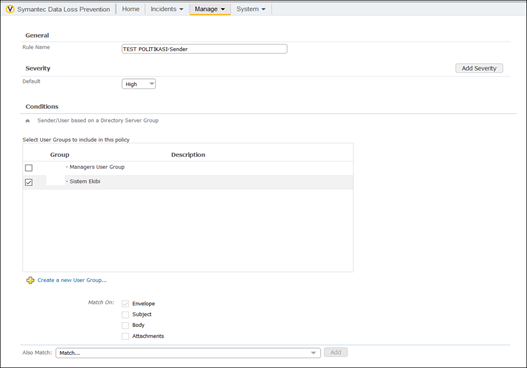Click the Description column header

(x=188, y=155)
